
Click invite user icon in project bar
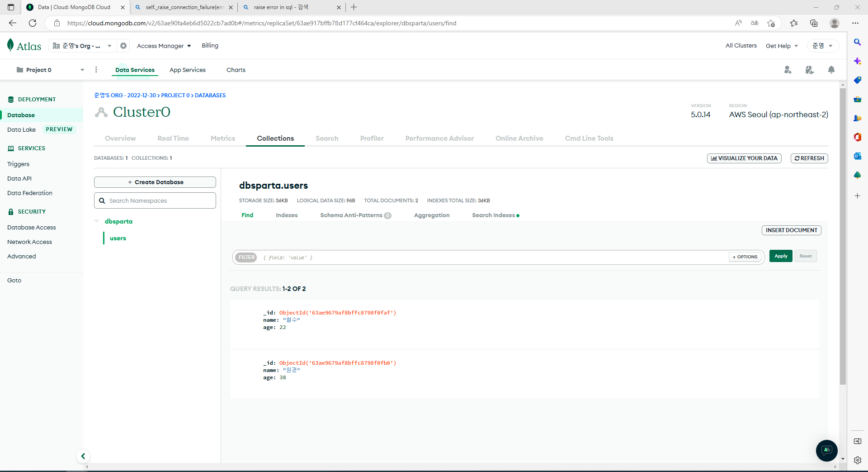(788, 70)
